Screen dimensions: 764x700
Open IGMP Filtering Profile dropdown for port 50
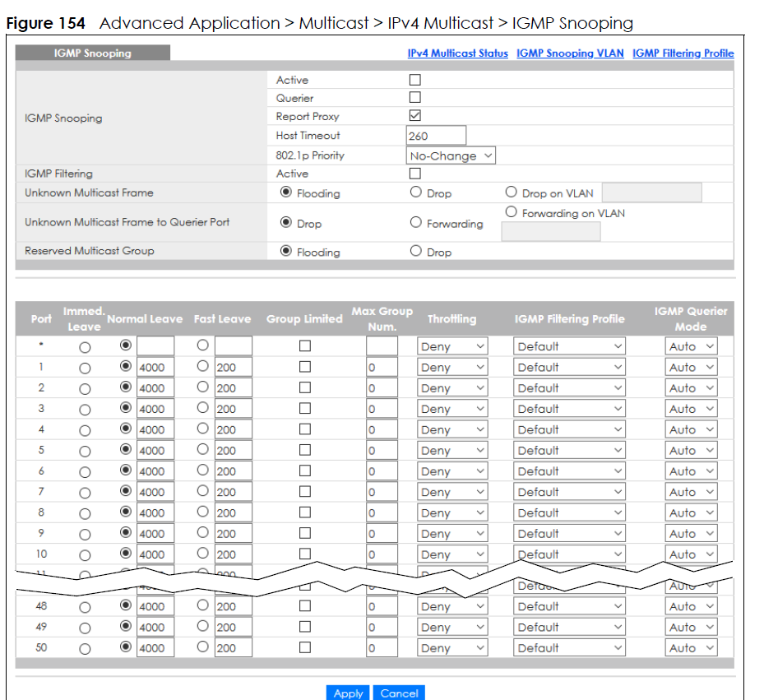tap(569, 647)
